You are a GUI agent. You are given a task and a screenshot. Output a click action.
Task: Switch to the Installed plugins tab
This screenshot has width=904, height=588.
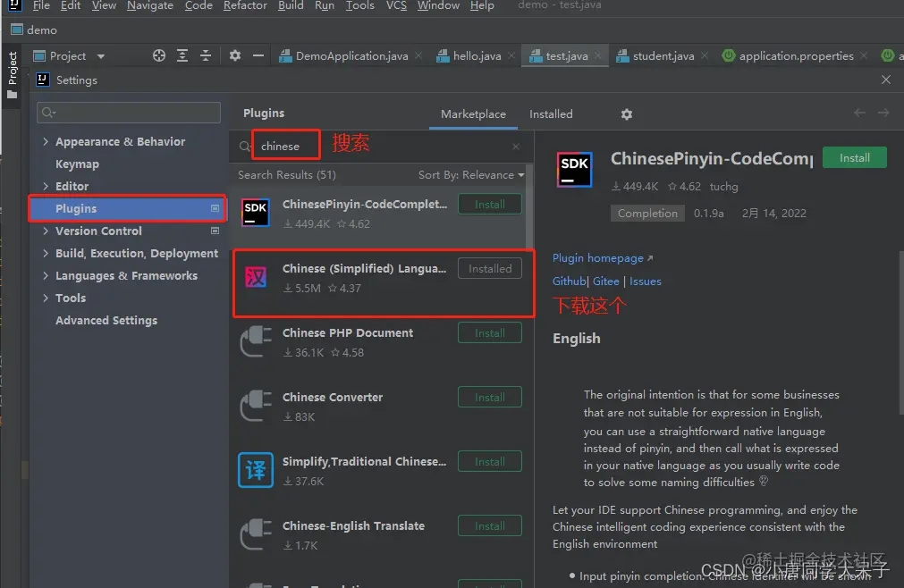click(x=551, y=114)
